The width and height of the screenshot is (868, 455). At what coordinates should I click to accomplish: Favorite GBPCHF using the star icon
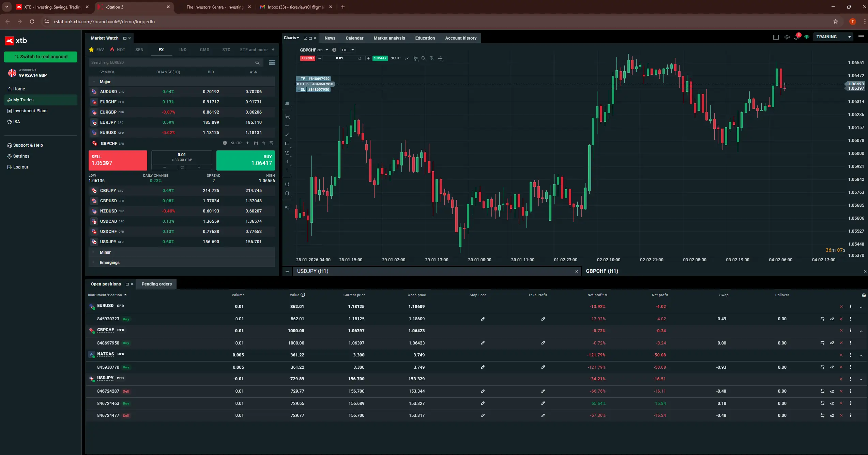click(263, 143)
